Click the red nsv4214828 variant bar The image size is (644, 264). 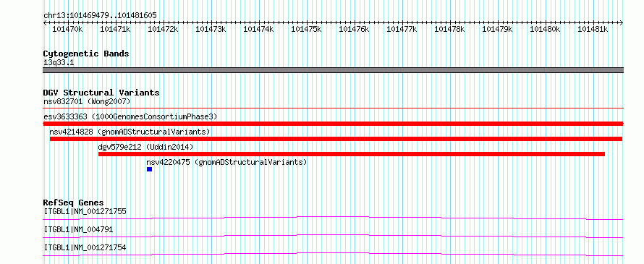click(336, 139)
